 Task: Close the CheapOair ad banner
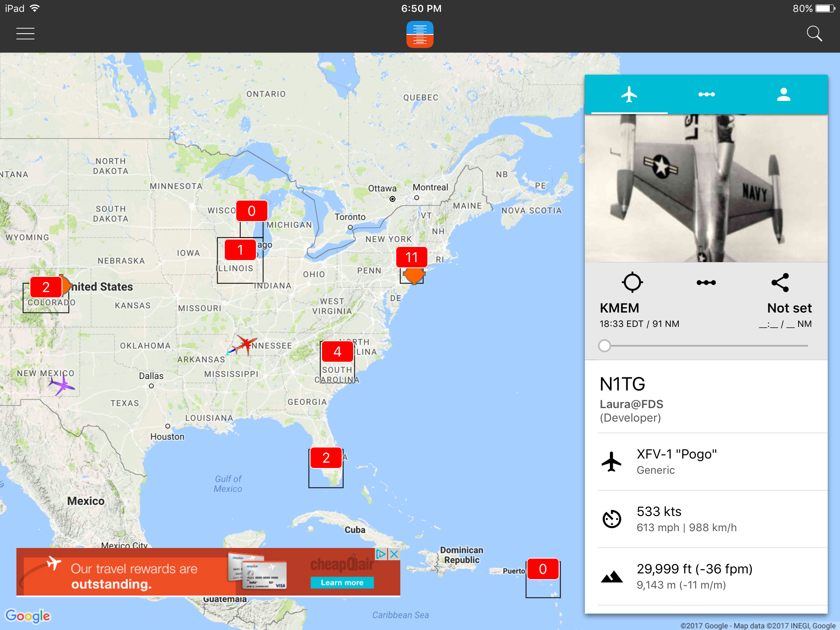tap(394, 554)
